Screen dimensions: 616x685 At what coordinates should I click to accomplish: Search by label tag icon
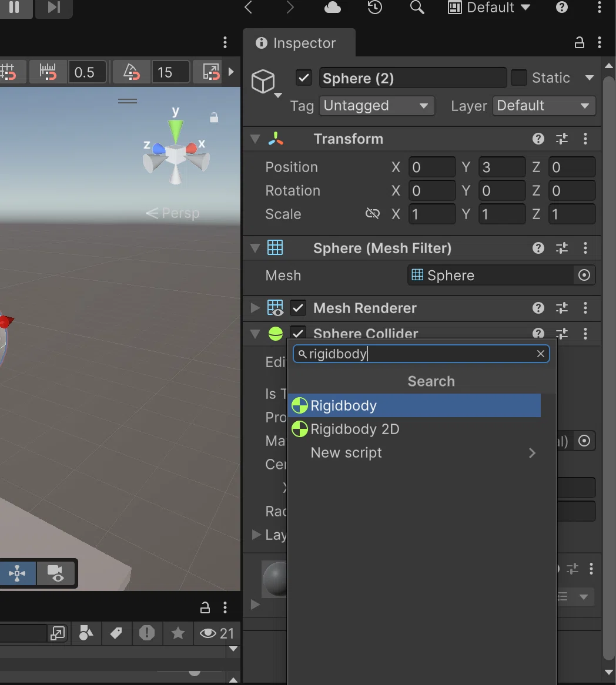(x=116, y=633)
